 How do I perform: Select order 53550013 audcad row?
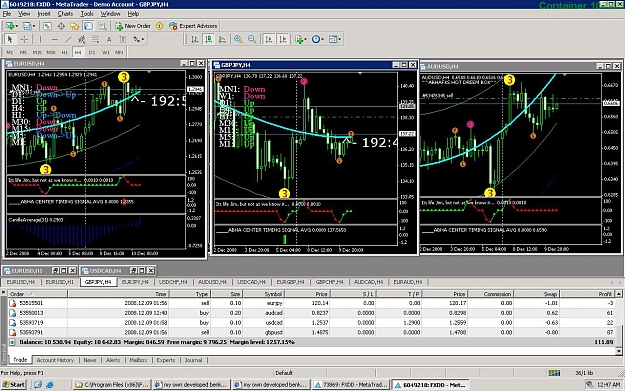(311, 313)
